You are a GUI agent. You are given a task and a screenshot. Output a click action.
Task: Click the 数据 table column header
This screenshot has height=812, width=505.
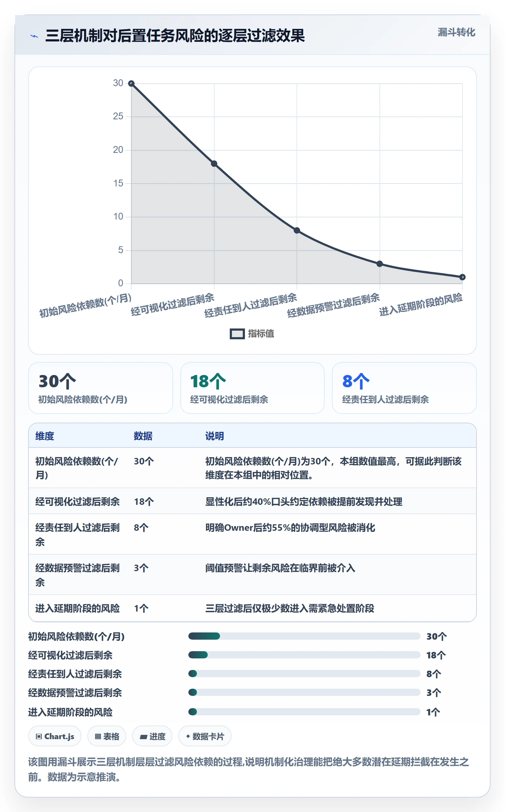pyautogui.click(x=143, y=436)
